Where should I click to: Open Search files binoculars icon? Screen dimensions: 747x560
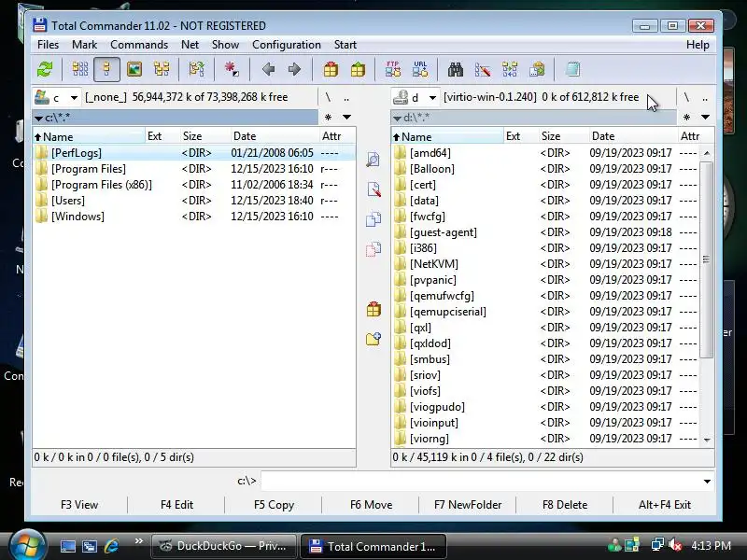456,69
